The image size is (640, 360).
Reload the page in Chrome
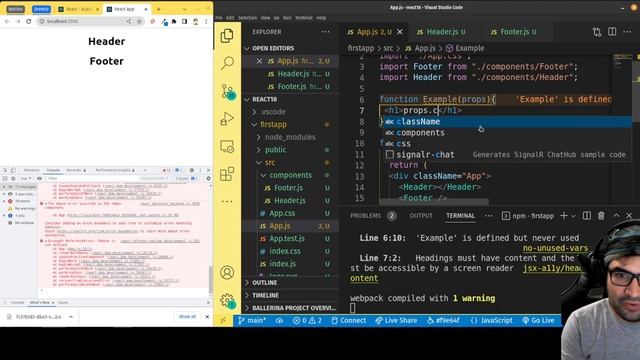(x=29, y=21)
